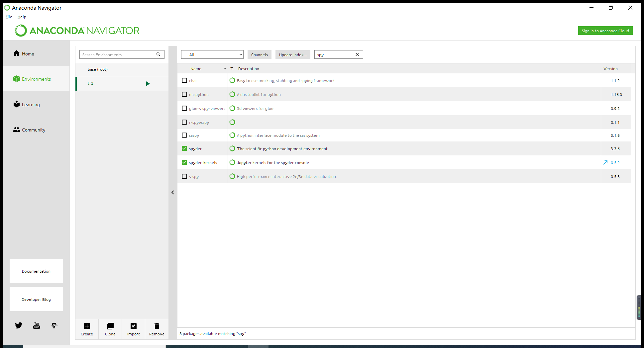
Task: Sign in to Anaconda Cloud
Action: coord(605,31)
